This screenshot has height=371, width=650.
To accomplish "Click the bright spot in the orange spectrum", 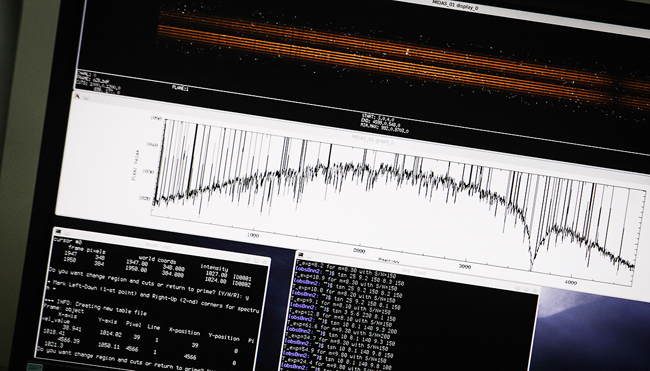I will (408, 52).
